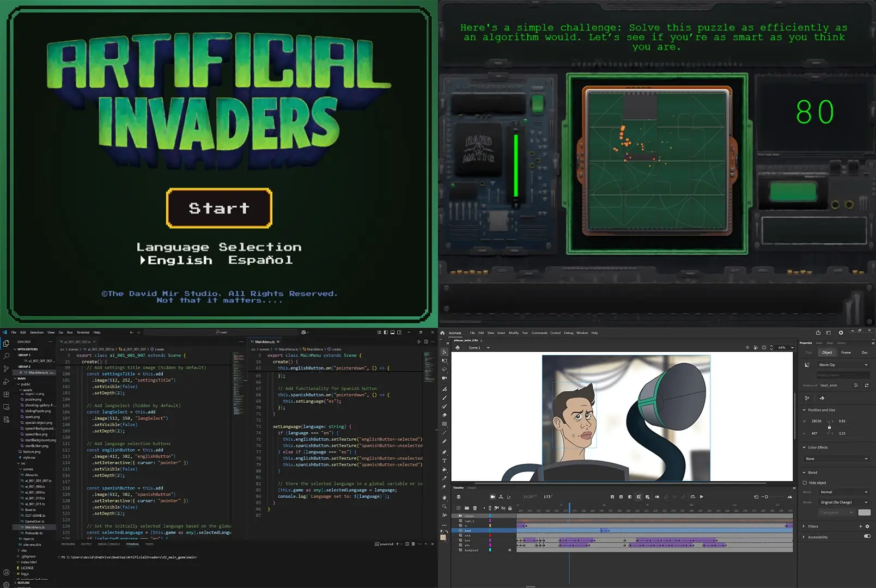Click the timeline zoom slider handle
The height and width of the screenshot is (588, 876).
tap(766, 497)
